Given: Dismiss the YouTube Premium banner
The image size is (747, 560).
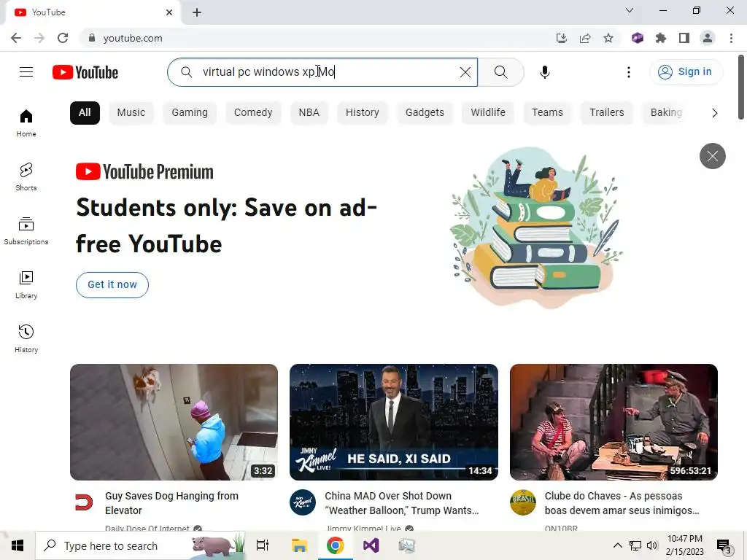Looking at the screenshot, I should click(712, 156).
